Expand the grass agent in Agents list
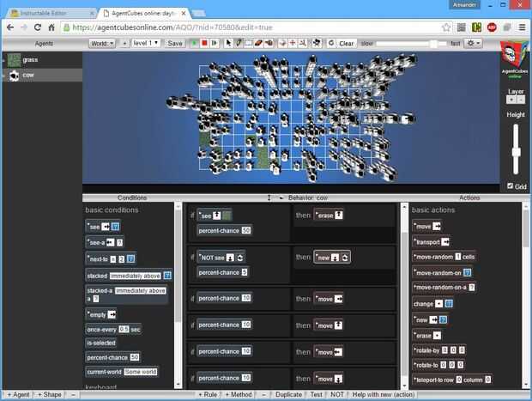This screenshot has height=401, width=532. coord(3,60)
